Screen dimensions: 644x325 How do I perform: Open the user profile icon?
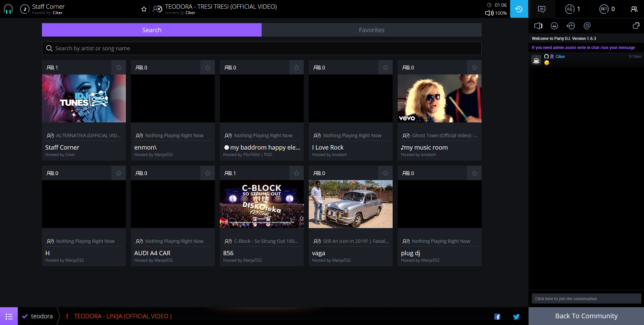(634, 9)
